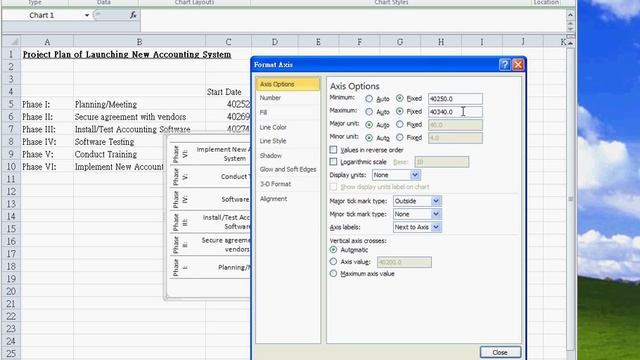The image size is (640, 360).
Task: Select Fixed for Major unit
Action: tap(400, 124)
